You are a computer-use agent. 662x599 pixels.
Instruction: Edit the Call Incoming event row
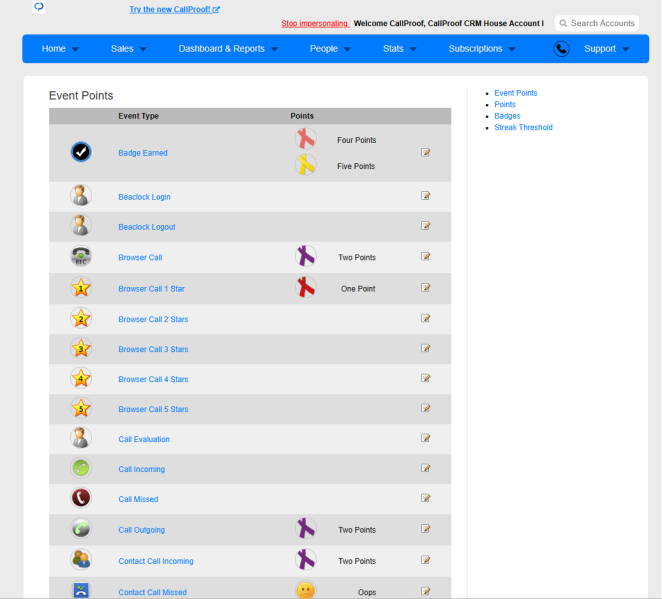click(x=426, y=468)
